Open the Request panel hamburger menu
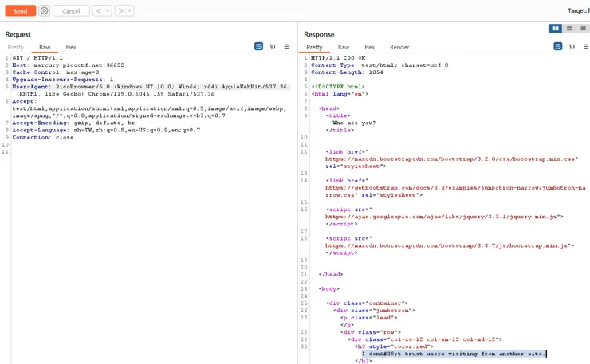 pyautogui.click(x=286, y=47)
